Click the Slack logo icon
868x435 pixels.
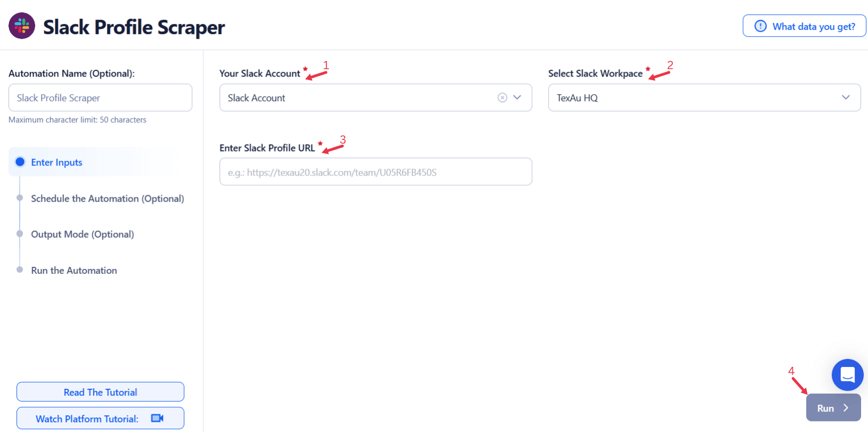click(x=22, y=26)
